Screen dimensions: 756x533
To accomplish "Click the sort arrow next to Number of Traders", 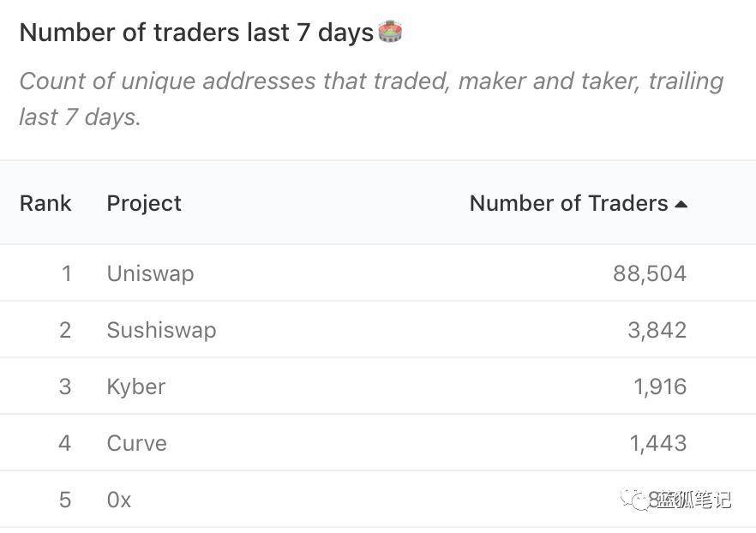I will (x=681, y=204).
